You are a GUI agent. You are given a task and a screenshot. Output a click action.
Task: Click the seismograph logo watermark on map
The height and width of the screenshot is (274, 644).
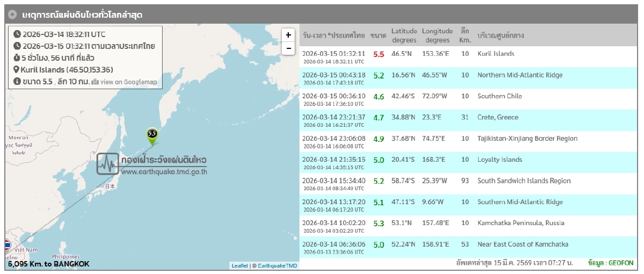coord(107,163)
